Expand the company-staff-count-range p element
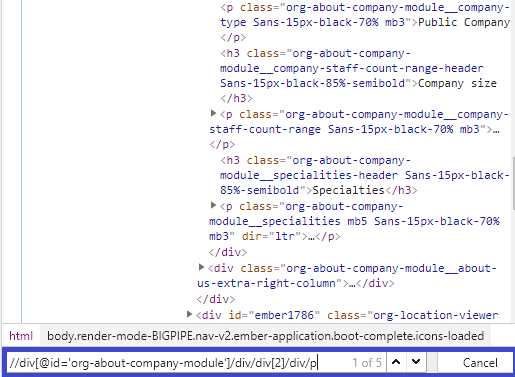The width and height of the screenshot is (515, 377). pos(214,114)
